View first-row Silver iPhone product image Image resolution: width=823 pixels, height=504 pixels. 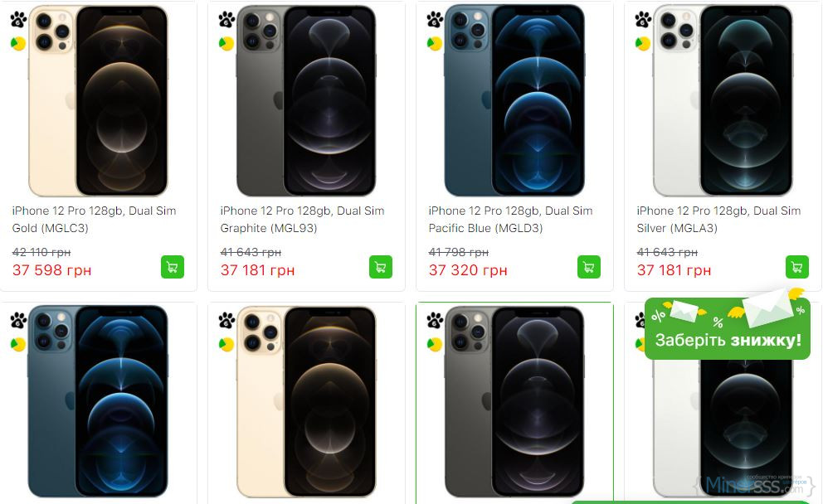[x=723, y=99]
